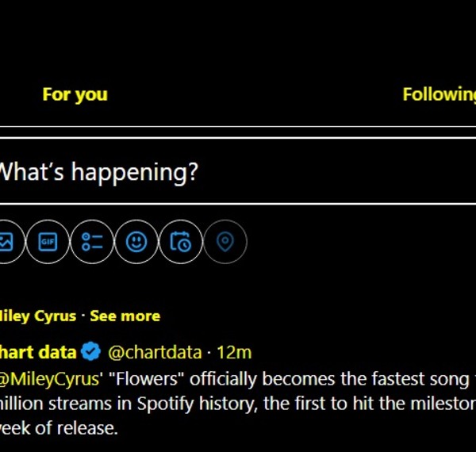Screen dimensions: 476x452
Task: Open the GIF picker icon
Action: pyautogui.click(x=48, y=241)
